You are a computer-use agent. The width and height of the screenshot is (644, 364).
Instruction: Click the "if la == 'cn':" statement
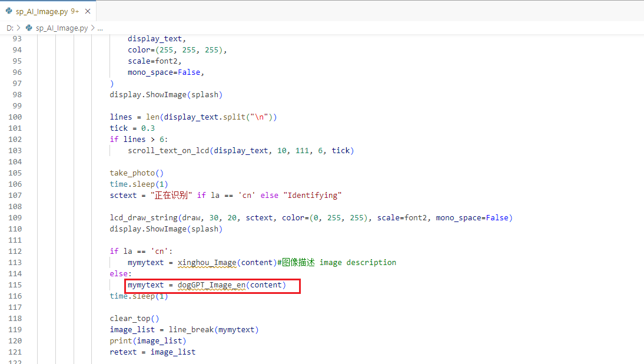(x=141, y=252)
